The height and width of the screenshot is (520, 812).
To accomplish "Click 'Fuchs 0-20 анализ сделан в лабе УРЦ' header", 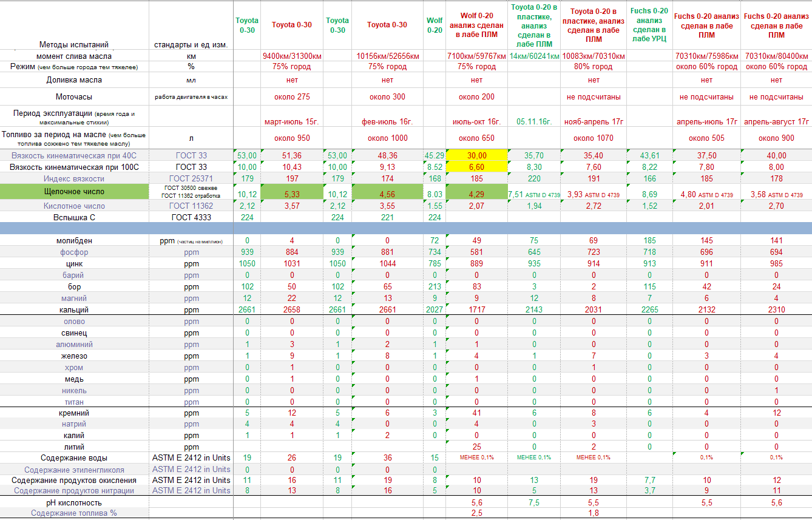I will 649,25.
